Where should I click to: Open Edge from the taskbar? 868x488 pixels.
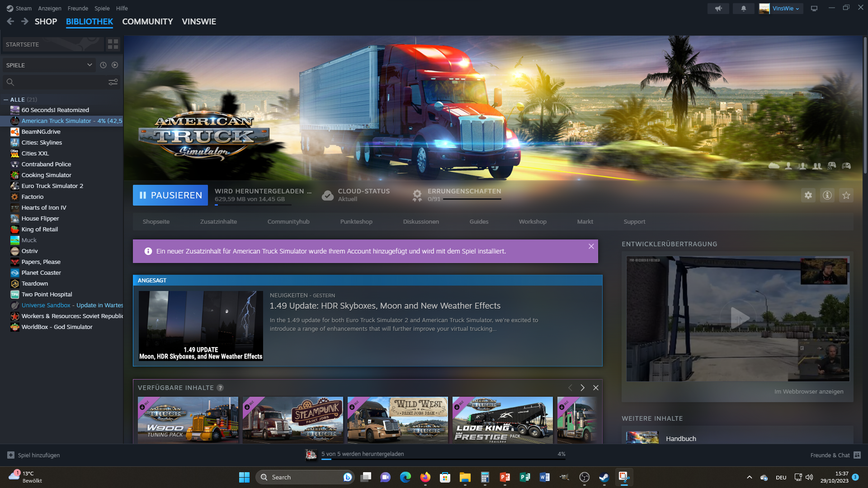(406, 477)
